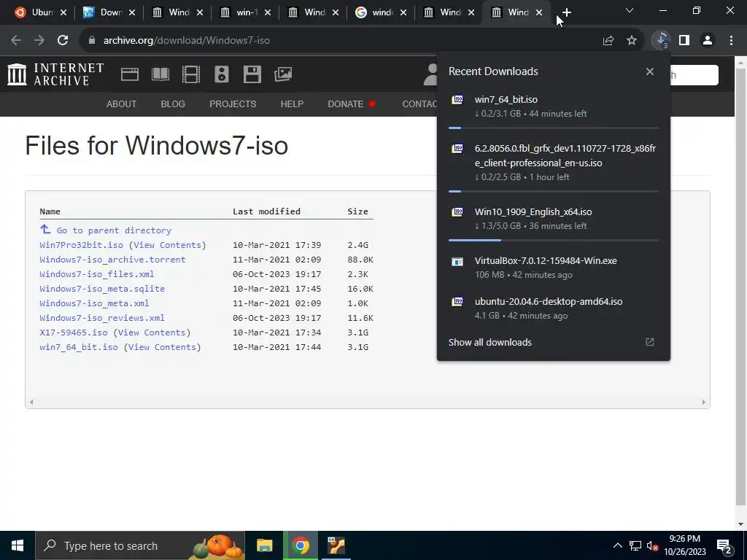Image resolution: width=747 pixels, height=560 pixels.
Task: Reload the current page
Action: (63, 41)
